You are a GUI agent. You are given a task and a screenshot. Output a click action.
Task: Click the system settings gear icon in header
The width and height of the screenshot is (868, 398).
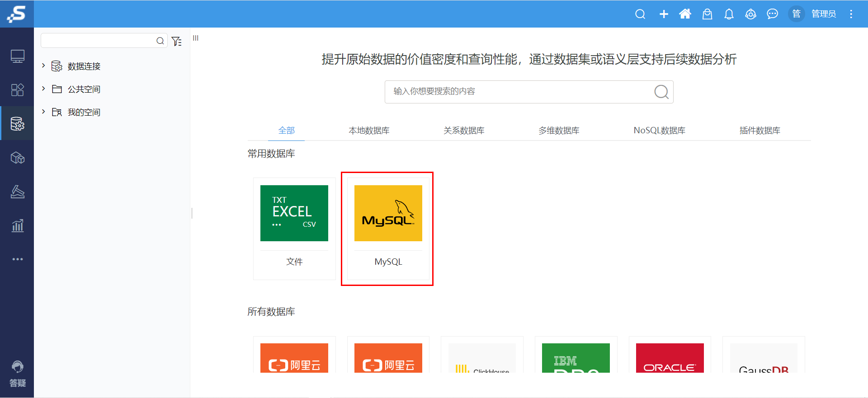750,14
